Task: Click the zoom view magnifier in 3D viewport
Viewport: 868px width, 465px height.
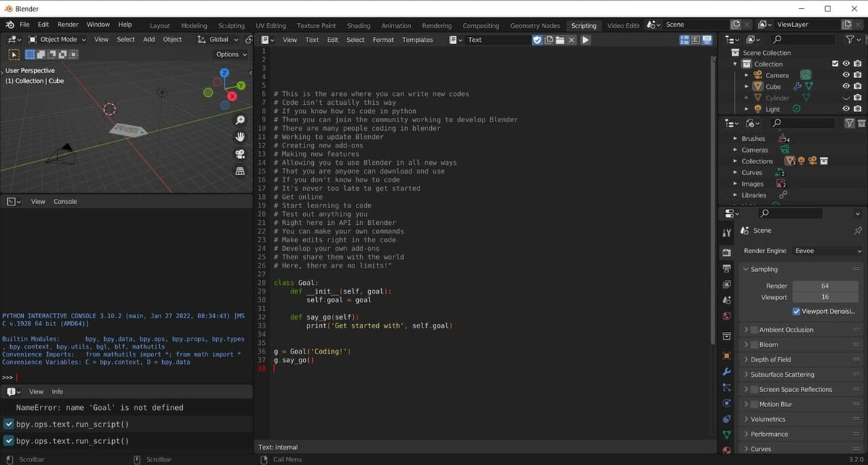Action: coord(240,120)
